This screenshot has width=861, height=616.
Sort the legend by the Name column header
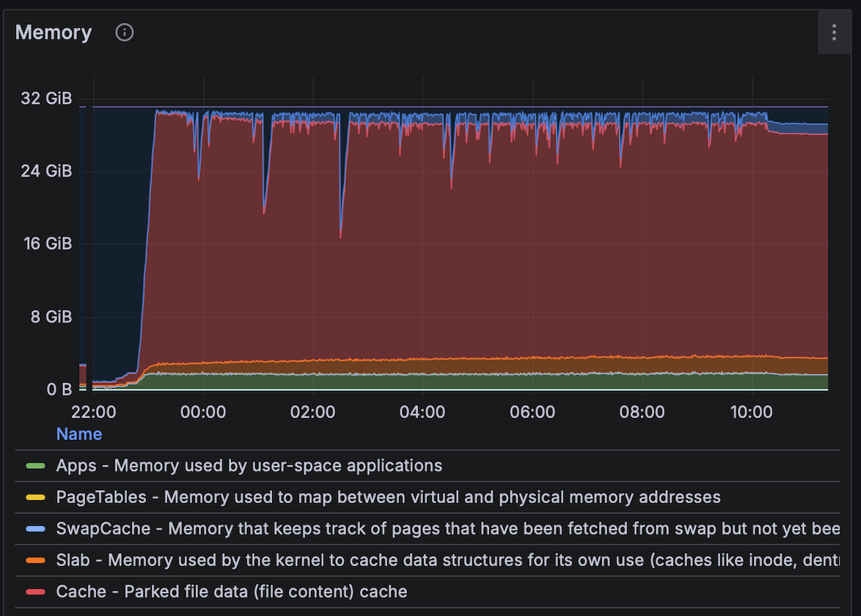tap(79, 434)
